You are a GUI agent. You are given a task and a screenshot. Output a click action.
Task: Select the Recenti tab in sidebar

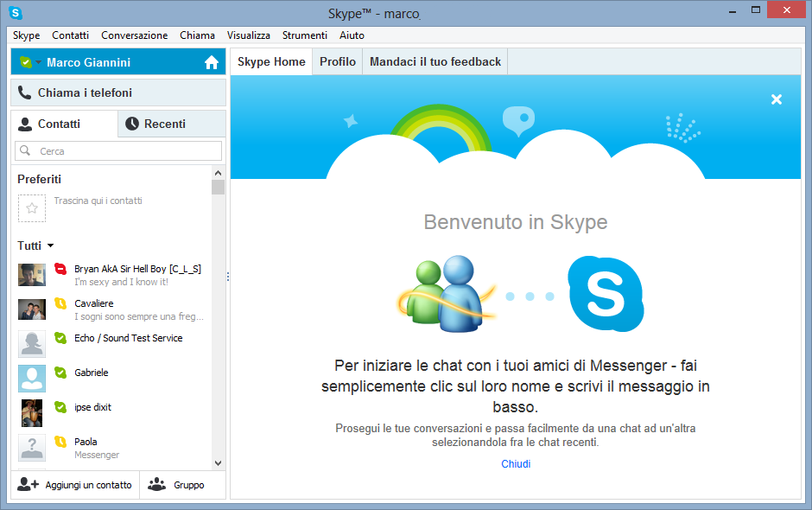(172, 124)
